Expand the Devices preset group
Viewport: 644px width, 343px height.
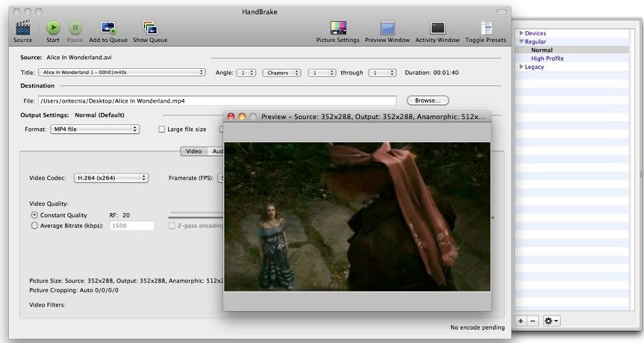click(521, 33)
